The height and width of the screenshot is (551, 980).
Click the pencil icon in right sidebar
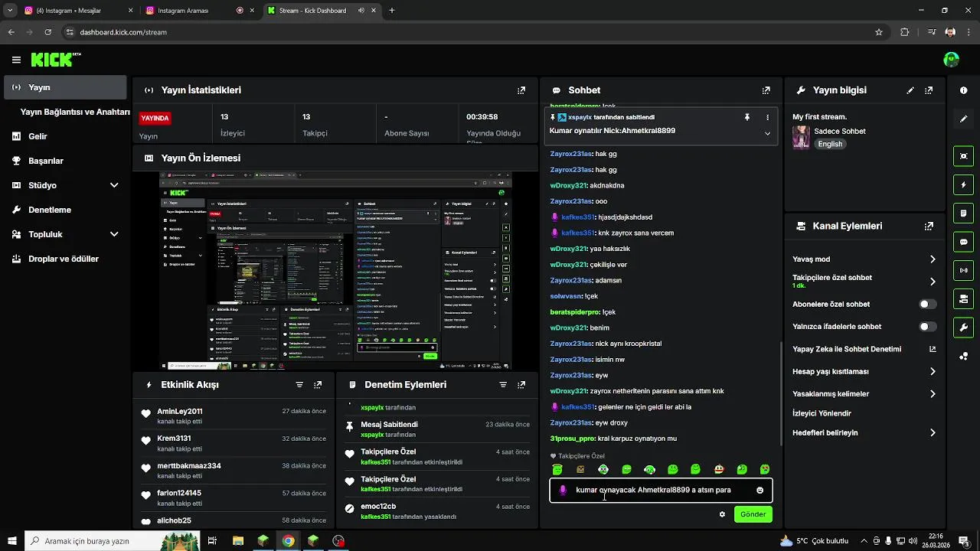[x=963, y=119]
